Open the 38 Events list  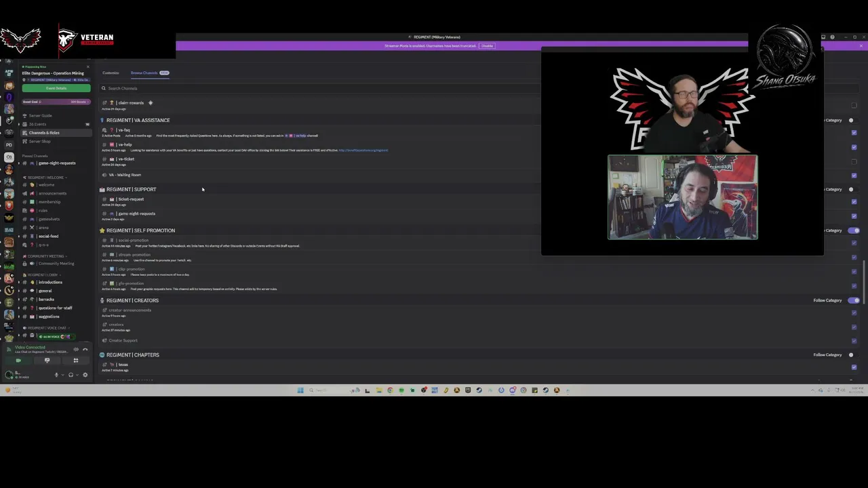pyautogui.click(x=55, y=124)
